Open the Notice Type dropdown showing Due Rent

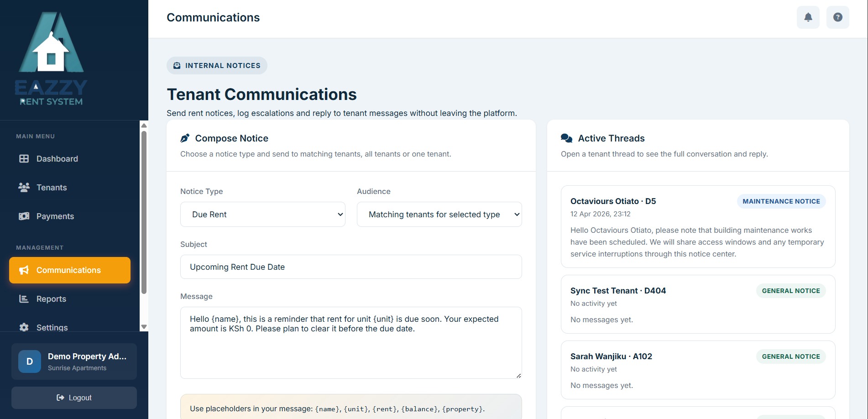coord(263,215)
